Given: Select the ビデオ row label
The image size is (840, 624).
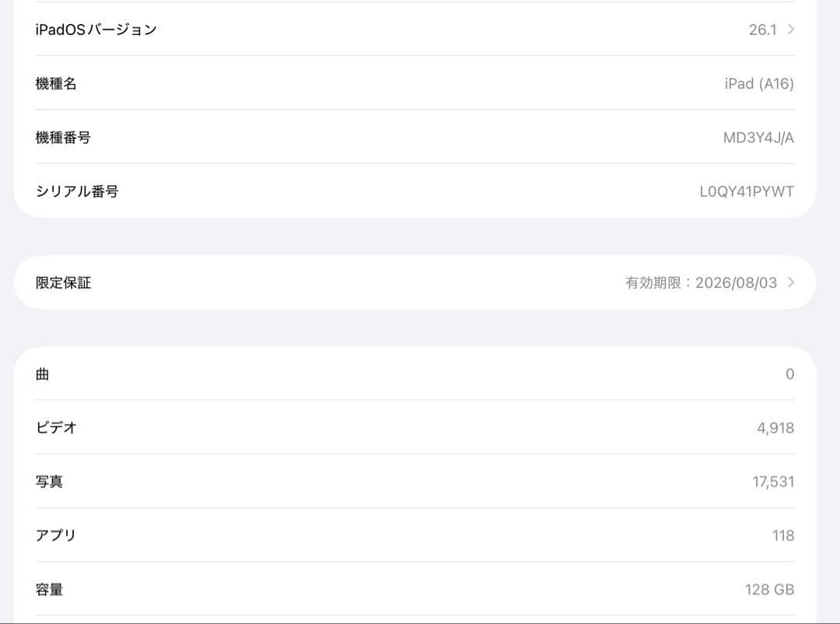Looking at the screenshot, I should [x=56, y=427].
